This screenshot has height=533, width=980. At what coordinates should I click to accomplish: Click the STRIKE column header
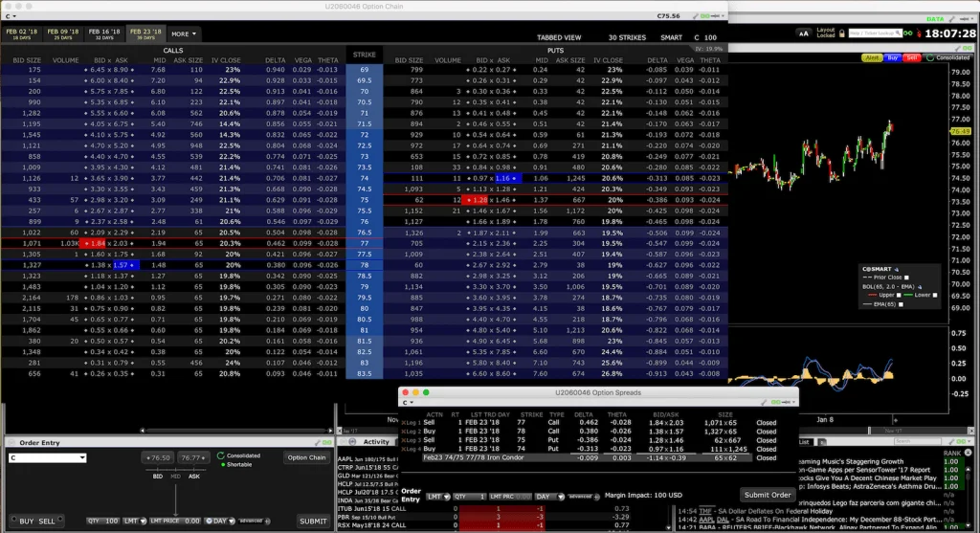coord(365,55)
